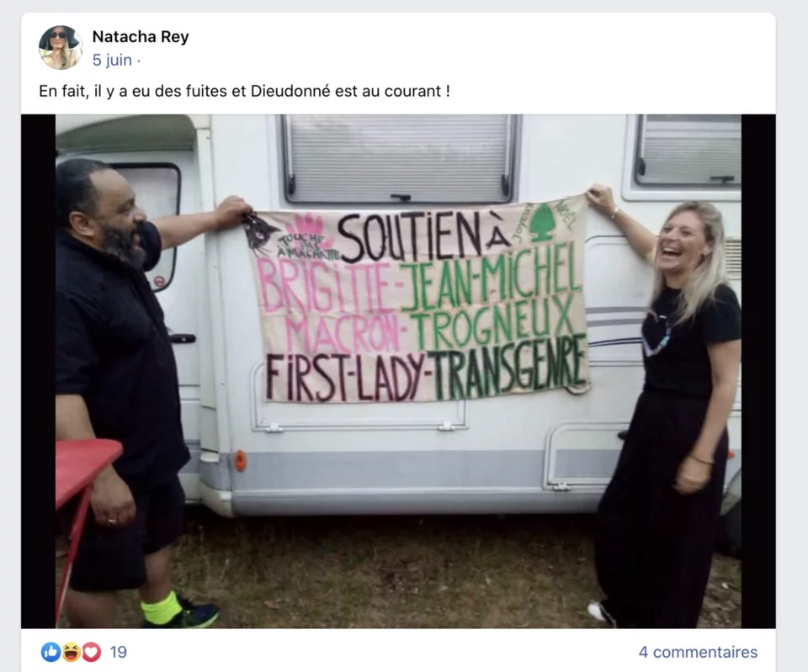Click the blue thumbs-up Like reaction icon
Screen dimensions: 808x672
51,652
